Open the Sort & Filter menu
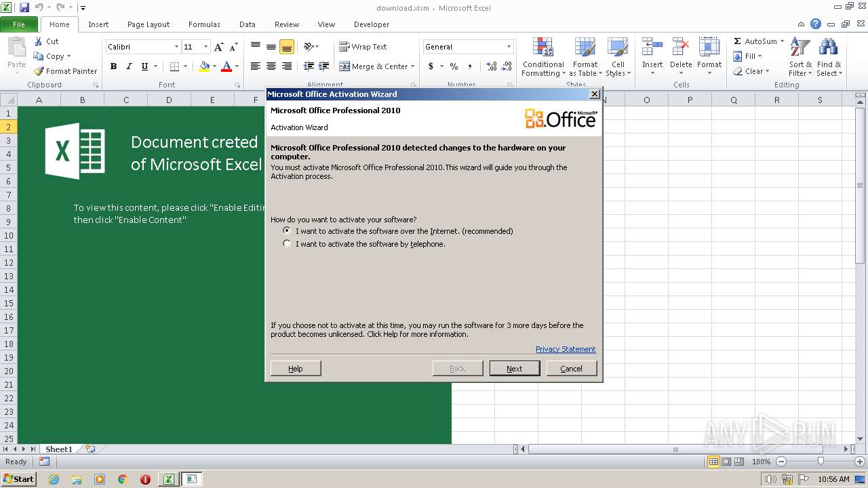The image size is (868, 488). pos(800,58)
